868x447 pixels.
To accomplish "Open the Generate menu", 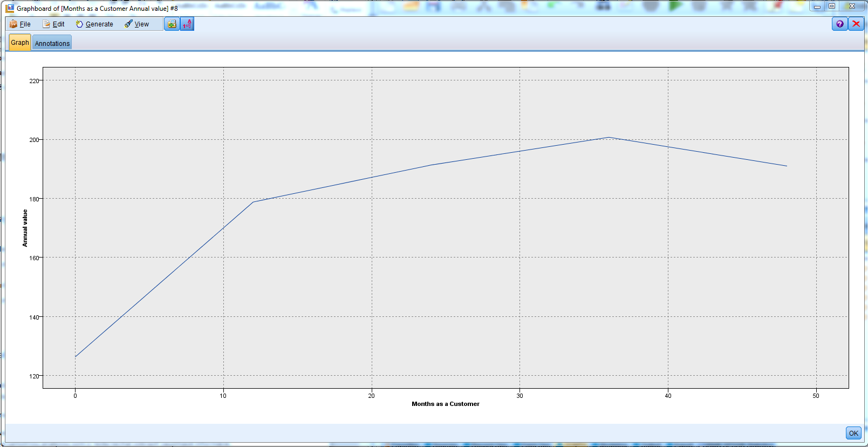I will tap(95, 24).
